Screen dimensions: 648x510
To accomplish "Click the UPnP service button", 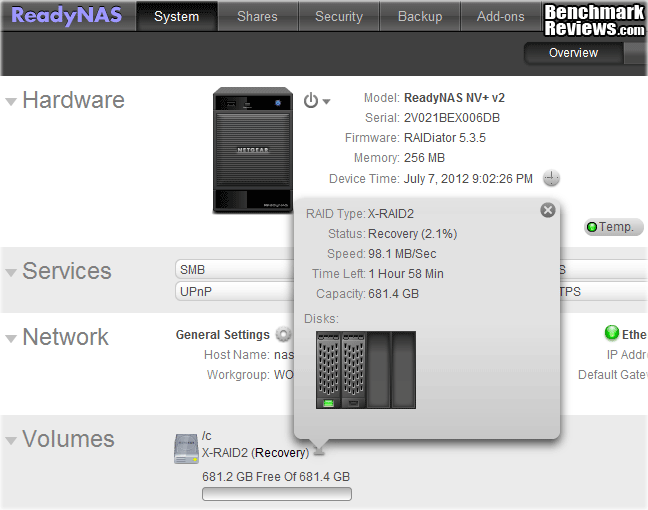I will (234, 291).
